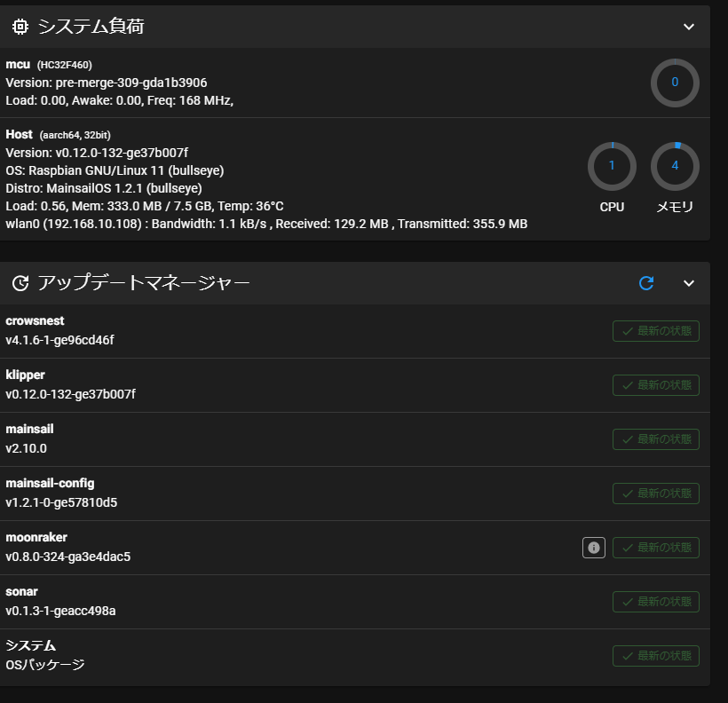
Task: Click mainsail-config version v1.2.1-0-ge57810d5
Action: 61,502
